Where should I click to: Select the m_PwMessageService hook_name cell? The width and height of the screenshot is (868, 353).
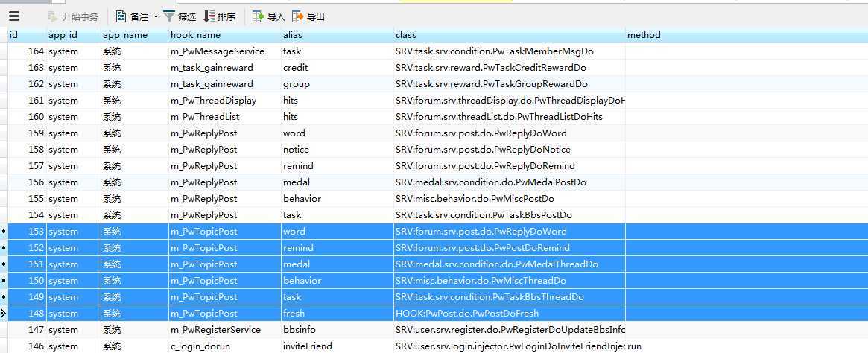coord(225,51)
